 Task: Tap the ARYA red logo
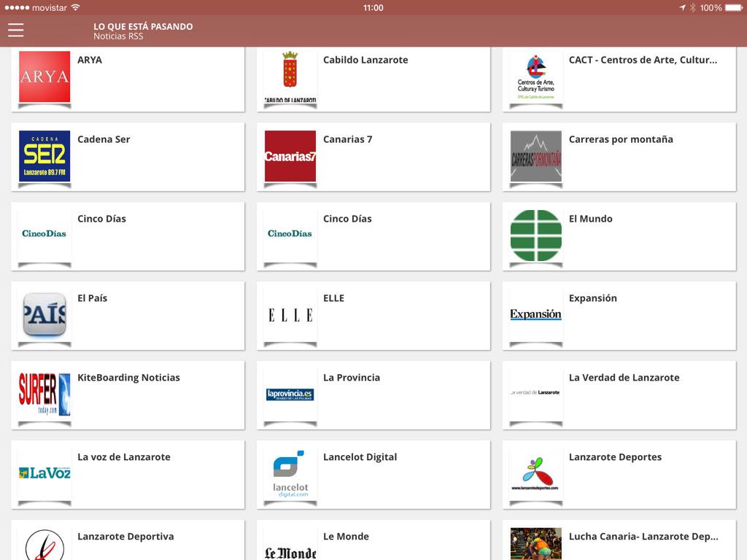[44, 77]
